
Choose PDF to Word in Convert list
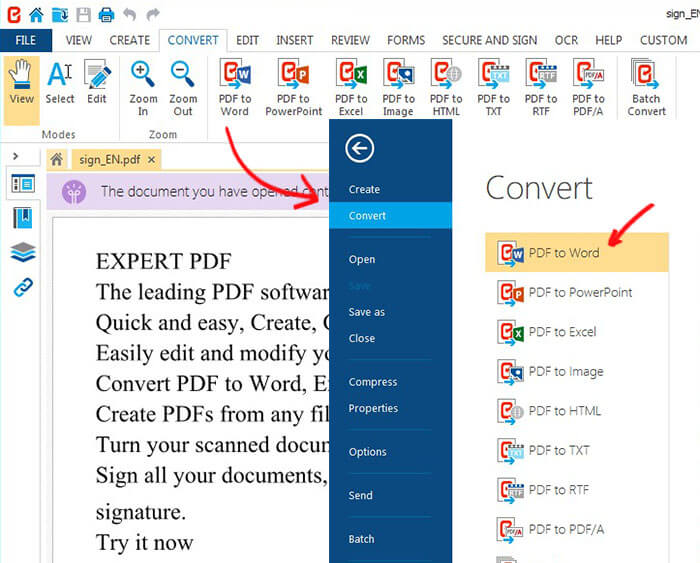coord(563,253)
